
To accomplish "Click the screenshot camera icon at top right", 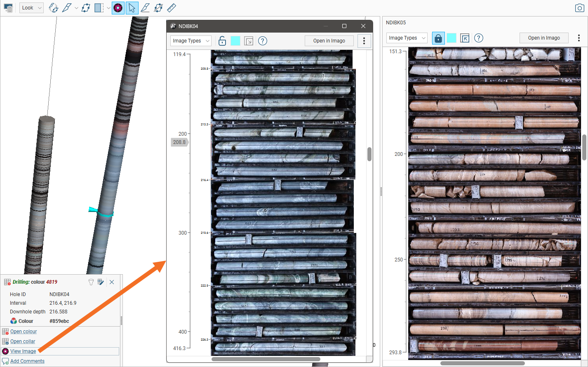I will point(579,8).
